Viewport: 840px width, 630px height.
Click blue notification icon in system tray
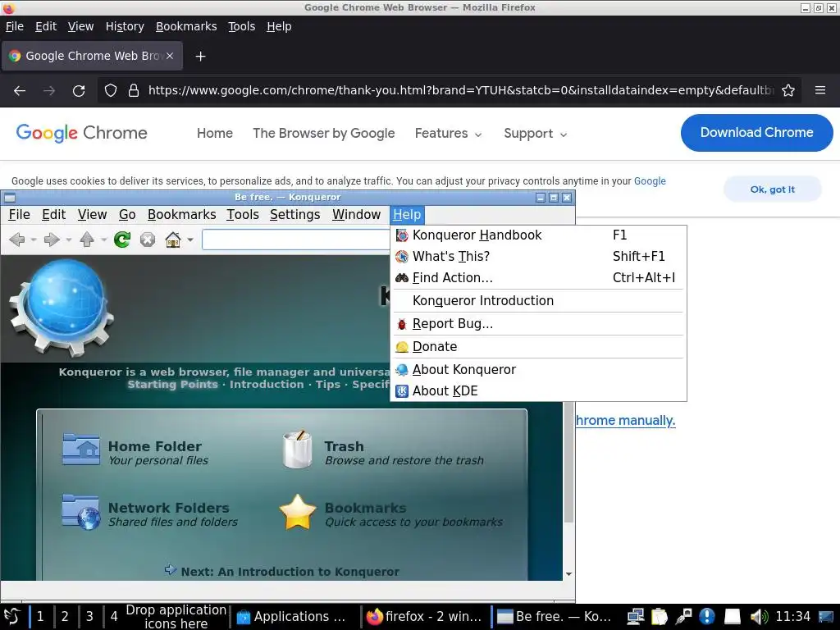tap(707, 617)
